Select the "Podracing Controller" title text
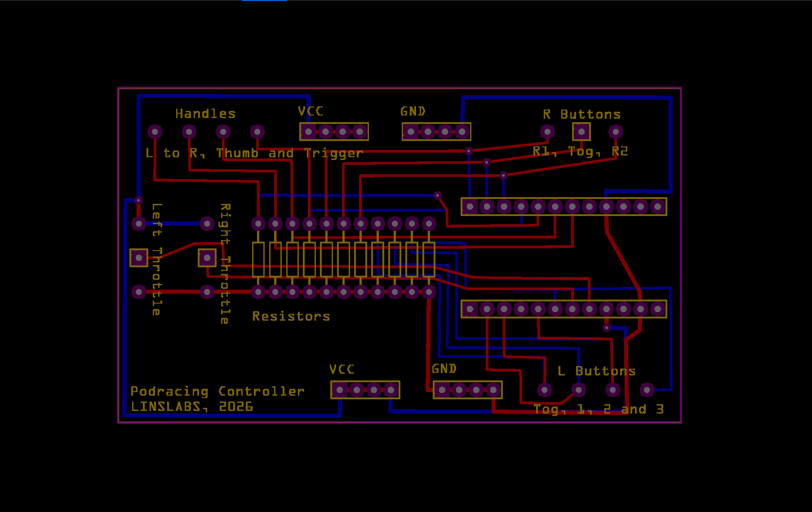 tap(217, 391)
